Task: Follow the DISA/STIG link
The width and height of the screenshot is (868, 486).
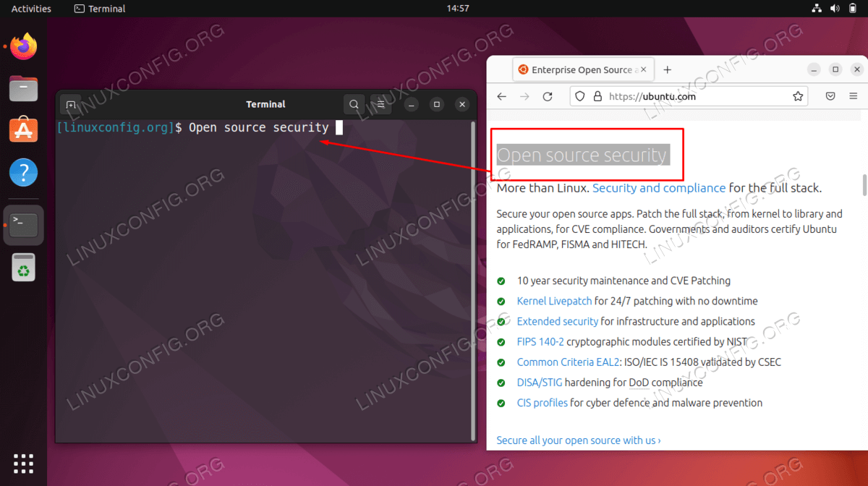Action: point(540,382)
